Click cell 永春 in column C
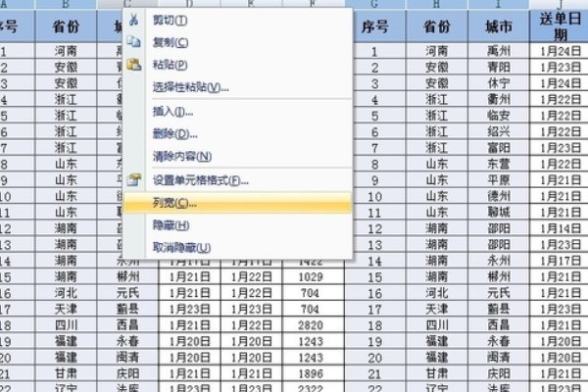Image resolution: width=588 pixels, height=392 pixels. coord(127,341)
